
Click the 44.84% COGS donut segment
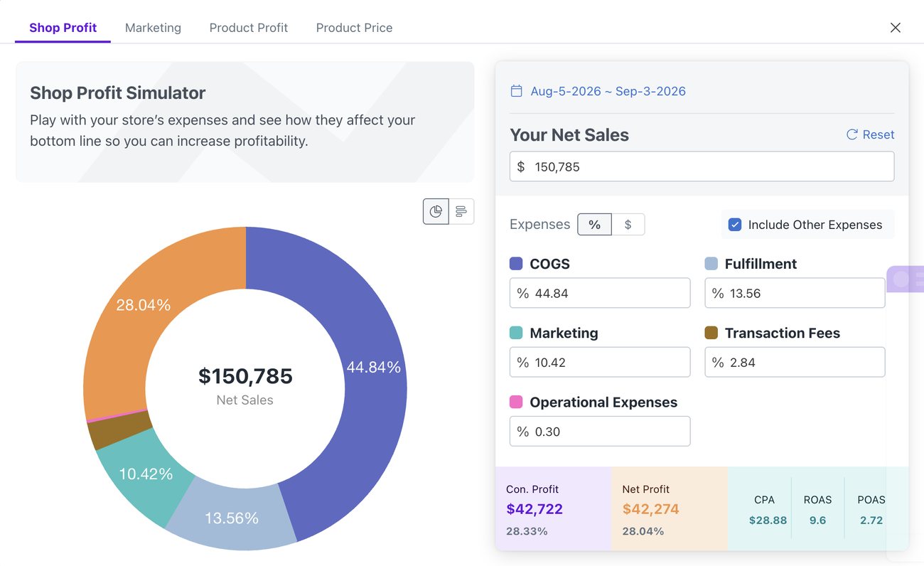(373, 368)
